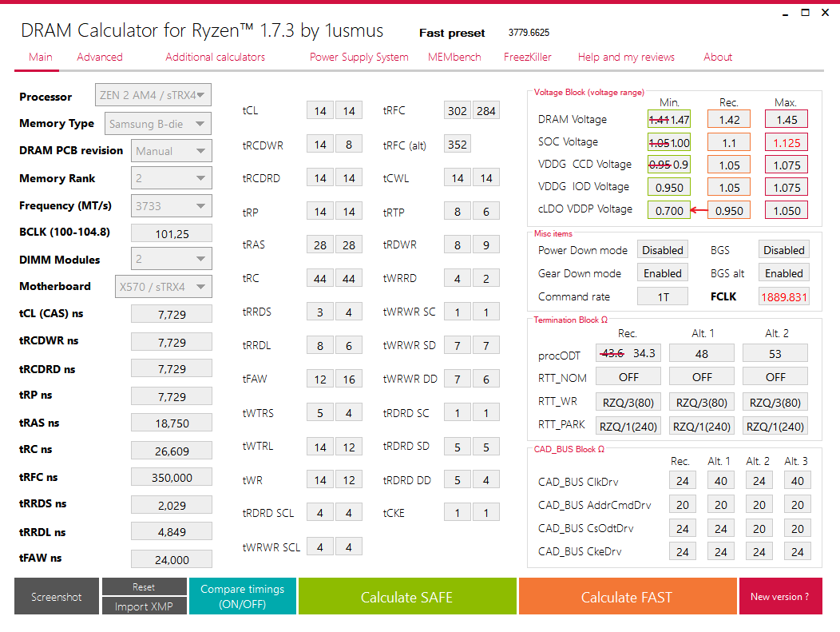The width and height of the screenshot is (840, 632).
Task: Click the BCLK field showing 101,25
Action: click(x=172, y=234)
